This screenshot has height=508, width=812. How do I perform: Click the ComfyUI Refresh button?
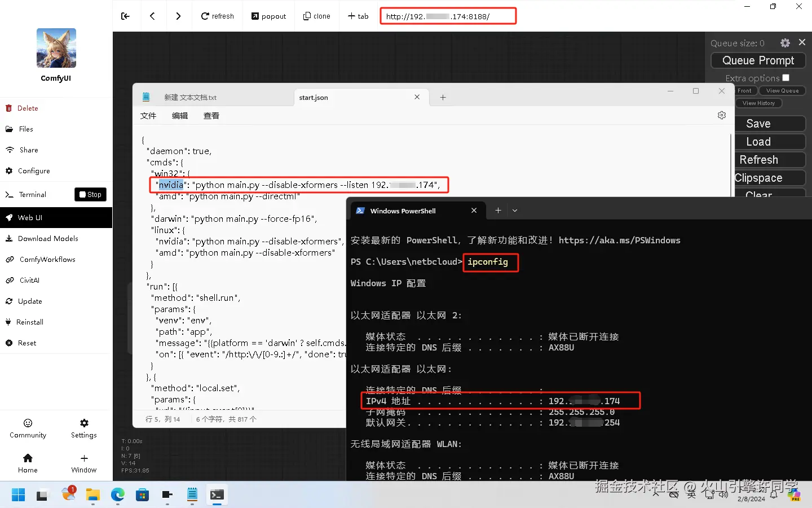(x=770, y=160)
